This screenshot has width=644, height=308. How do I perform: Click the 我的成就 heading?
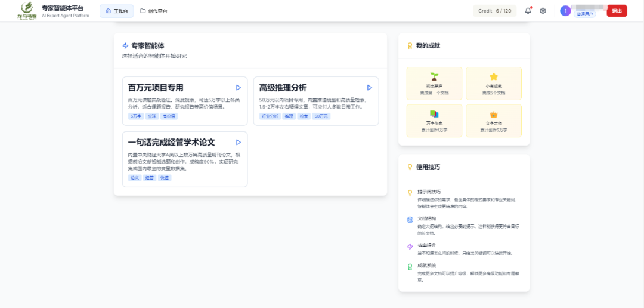click(428, 46)
